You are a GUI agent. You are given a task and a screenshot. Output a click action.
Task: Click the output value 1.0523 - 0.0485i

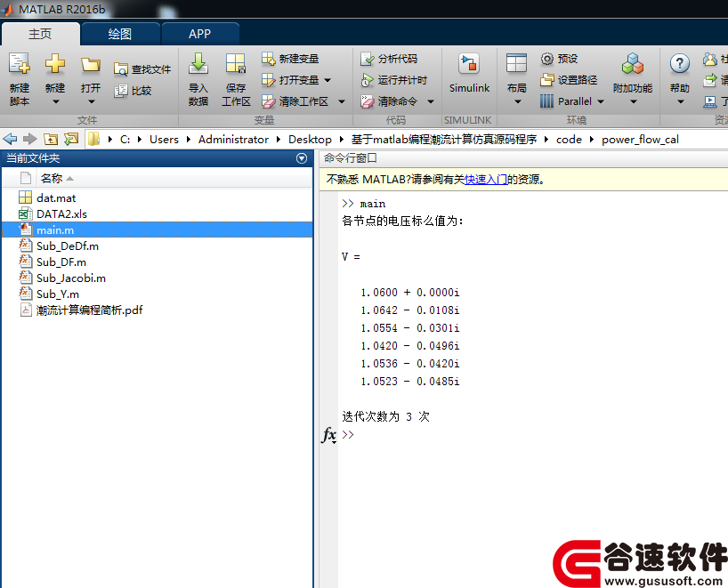point(410,382)
